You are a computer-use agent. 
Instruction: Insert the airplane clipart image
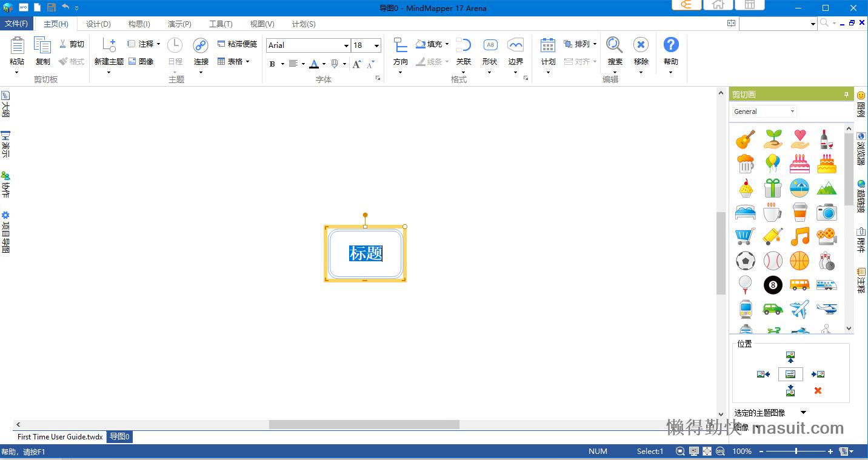(x=800, y=308)
